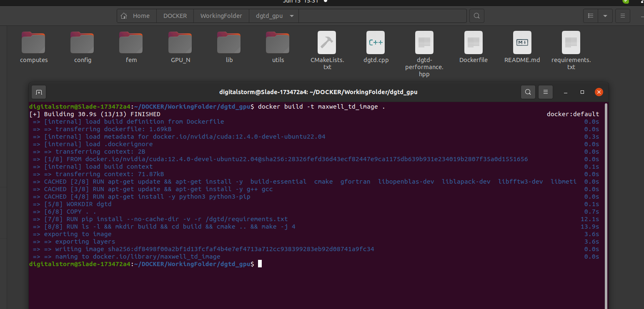This screenshot has width=644, height=309.
Task: Click the 'docker:default' text in terminal
Action: click(x=573, y=114)
